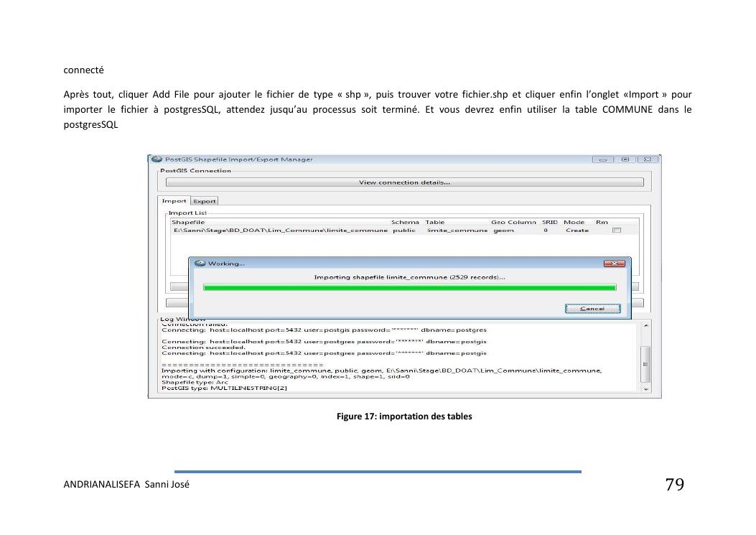Click the log window scroll-down arrow
The height and width of the screenshot is (535, 756).
645,389
